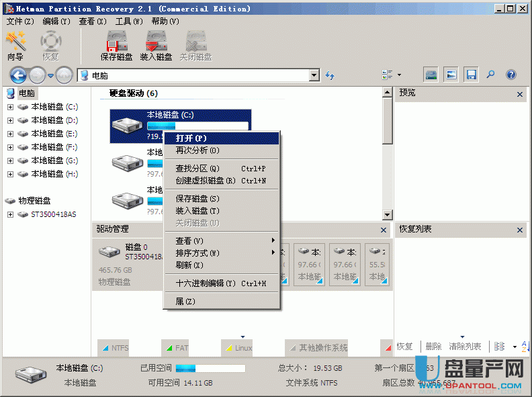This screenshot has width=532, height=397.
Task: Open the 帮助 menu
Action: [x=165, y=21]
